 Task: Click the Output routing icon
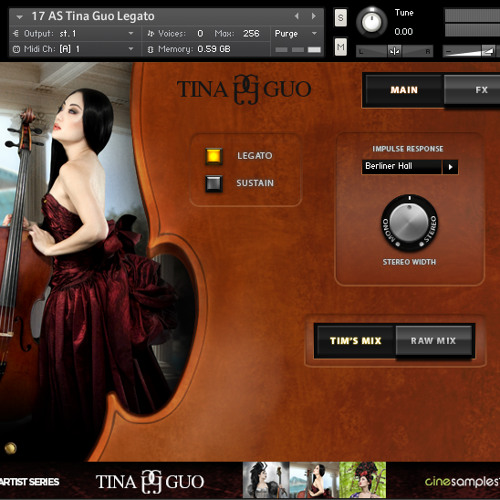[x=16, y=33]
